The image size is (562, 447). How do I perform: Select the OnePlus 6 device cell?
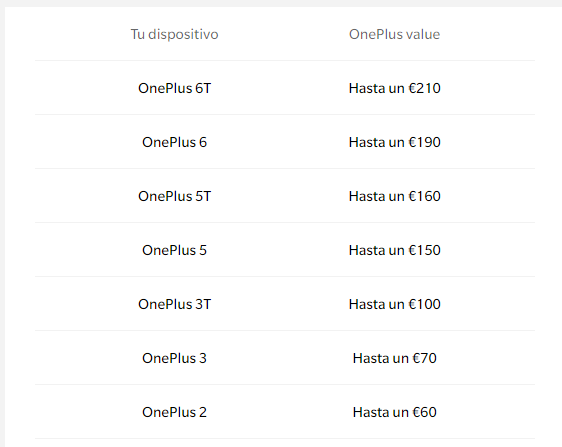(175, 142)
